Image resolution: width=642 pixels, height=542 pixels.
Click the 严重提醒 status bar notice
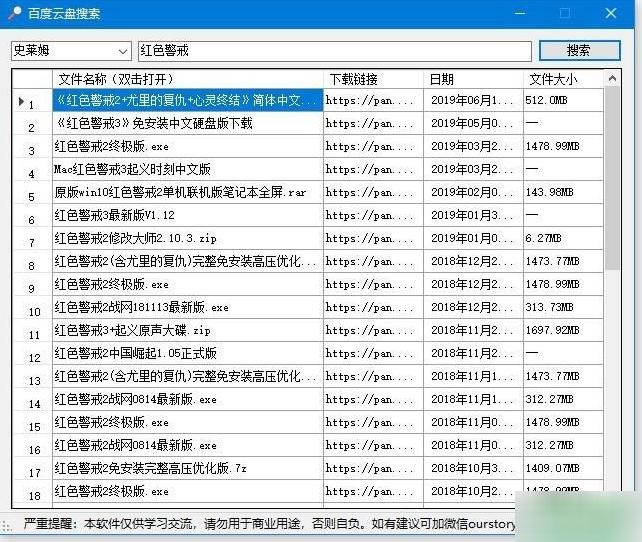(269, 524)
